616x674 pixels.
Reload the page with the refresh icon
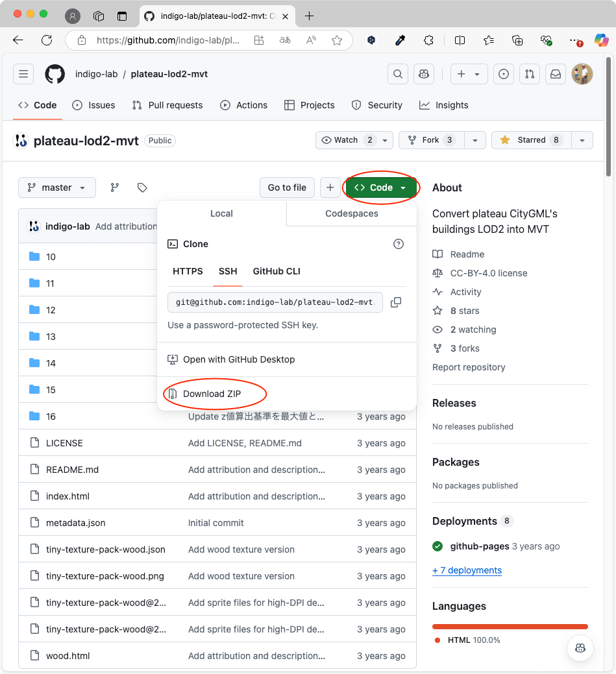[x=47, y=40]
